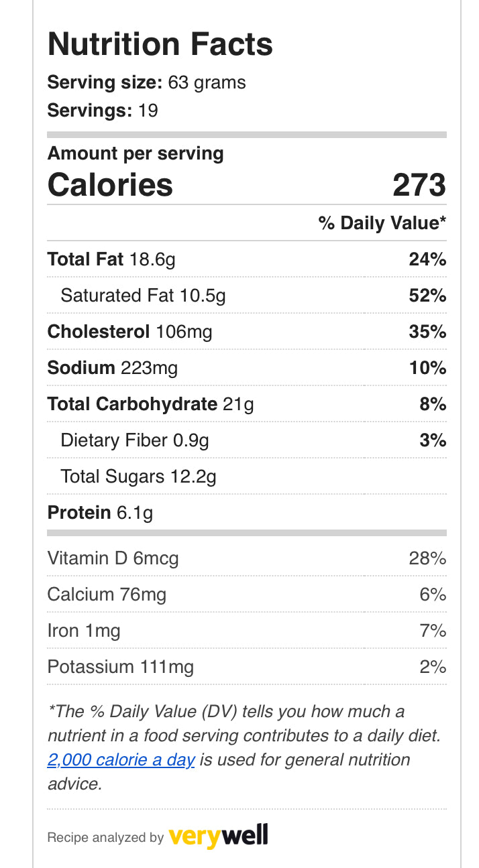Open the "2,000 calorie a day" link

[121, 760]
